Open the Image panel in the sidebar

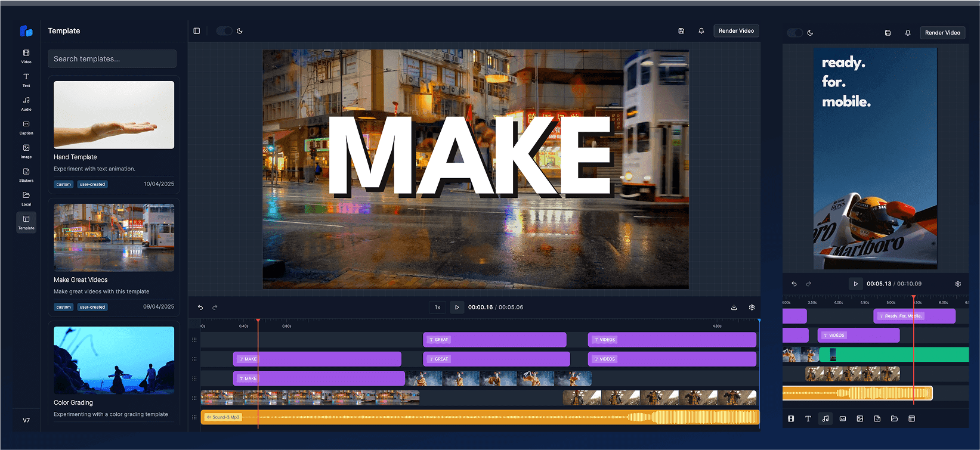coord(26,151)
